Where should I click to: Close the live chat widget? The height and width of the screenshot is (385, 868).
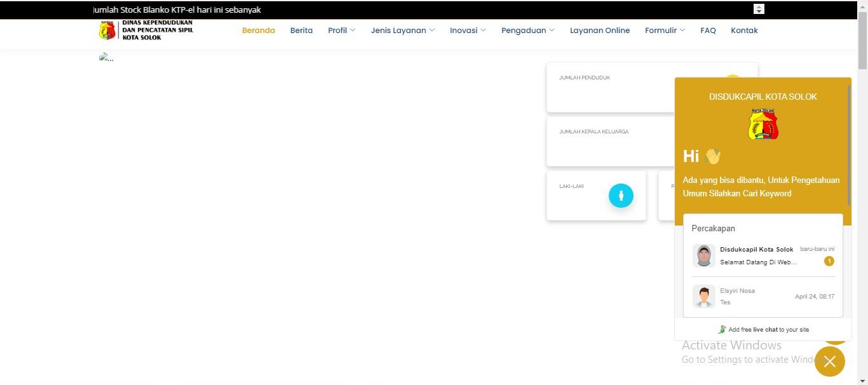829,361
